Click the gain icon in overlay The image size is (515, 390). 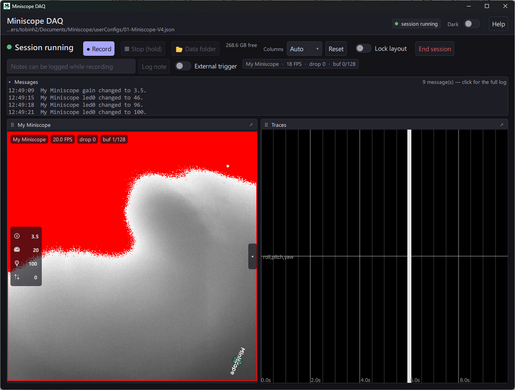click(x=17, y=236)
